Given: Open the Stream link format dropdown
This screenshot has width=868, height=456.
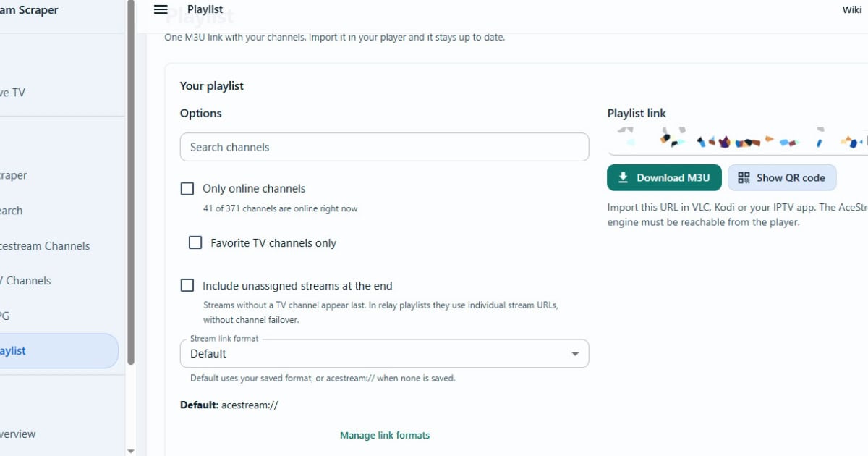Looking at the screenshot, I should [x=384, y=353].
